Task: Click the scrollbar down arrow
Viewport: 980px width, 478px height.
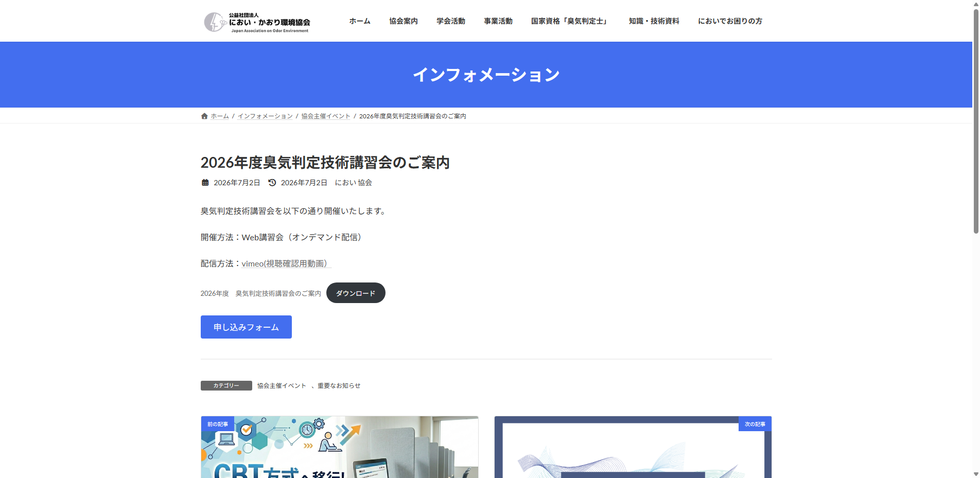Action: pos(976,474)
